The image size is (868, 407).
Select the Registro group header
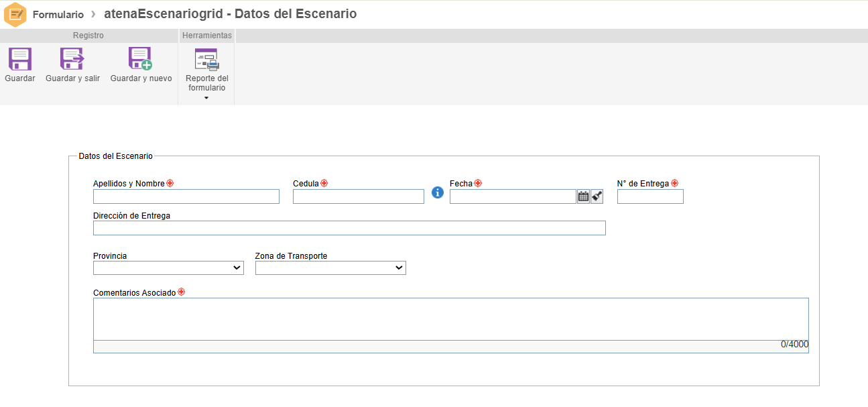[x=88, y=36]
